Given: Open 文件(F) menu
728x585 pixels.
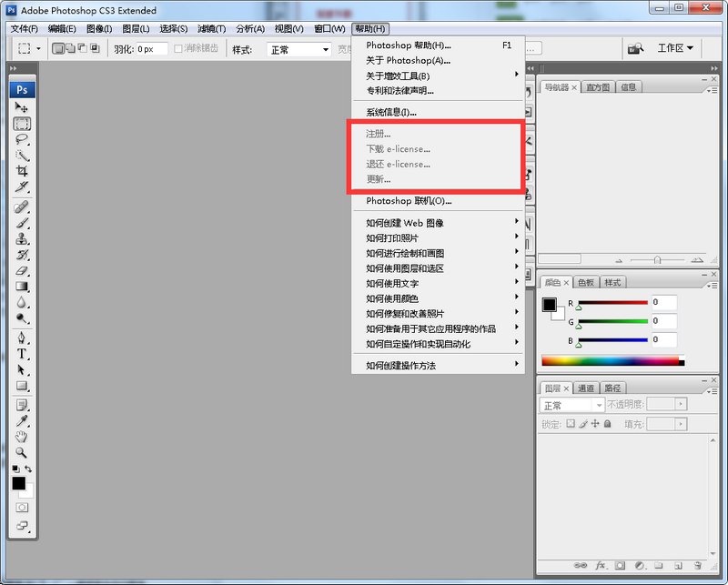Looking at the screenshot, I should (25, 29).
